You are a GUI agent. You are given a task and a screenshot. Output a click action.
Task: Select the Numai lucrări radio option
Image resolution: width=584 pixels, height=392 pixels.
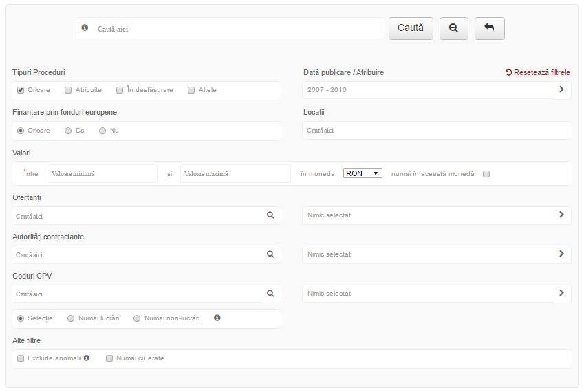coord(71,318)
